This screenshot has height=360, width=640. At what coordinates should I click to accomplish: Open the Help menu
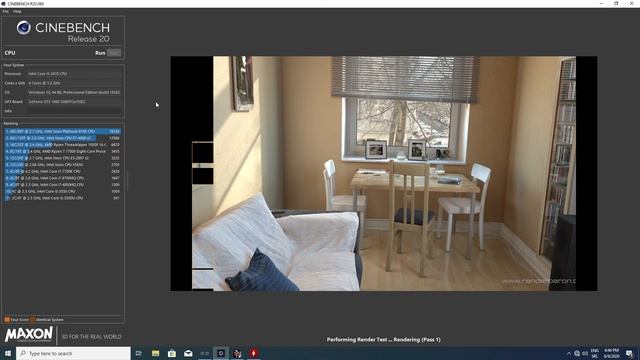17,11
